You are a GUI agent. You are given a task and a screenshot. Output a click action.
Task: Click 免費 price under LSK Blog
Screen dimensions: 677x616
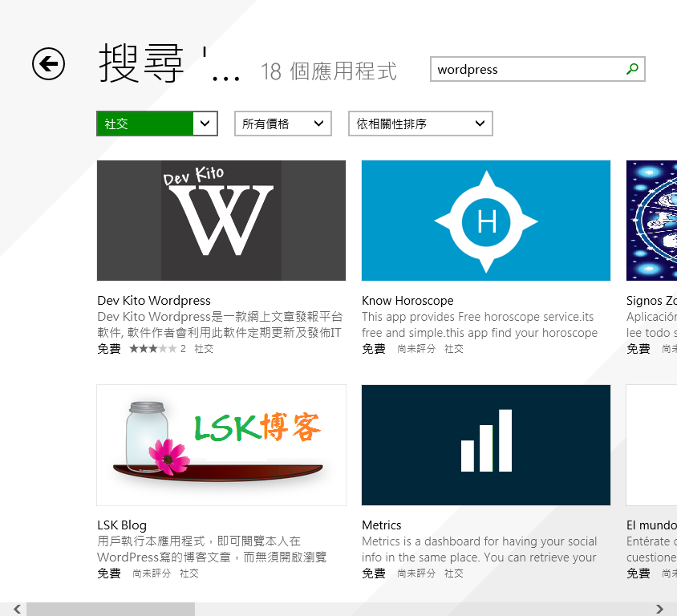(x=109, y=573)
